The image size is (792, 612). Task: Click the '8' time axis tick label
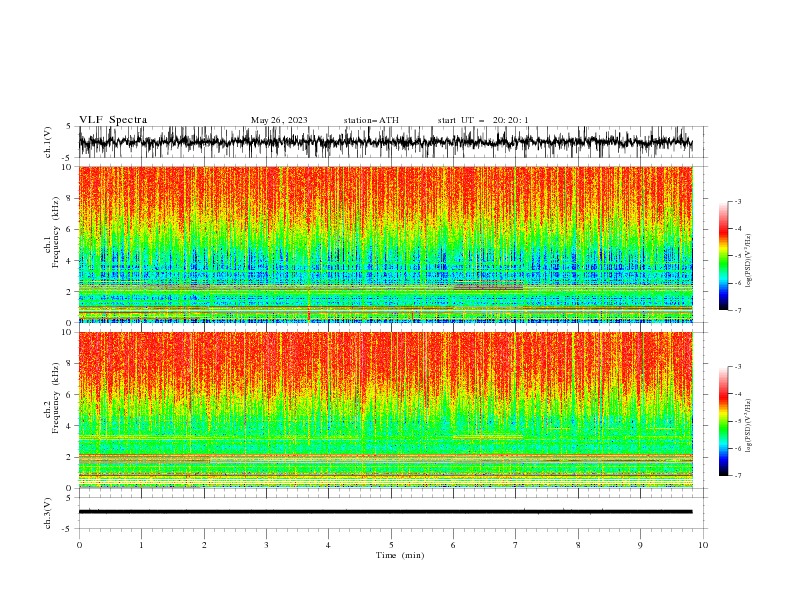578,545
